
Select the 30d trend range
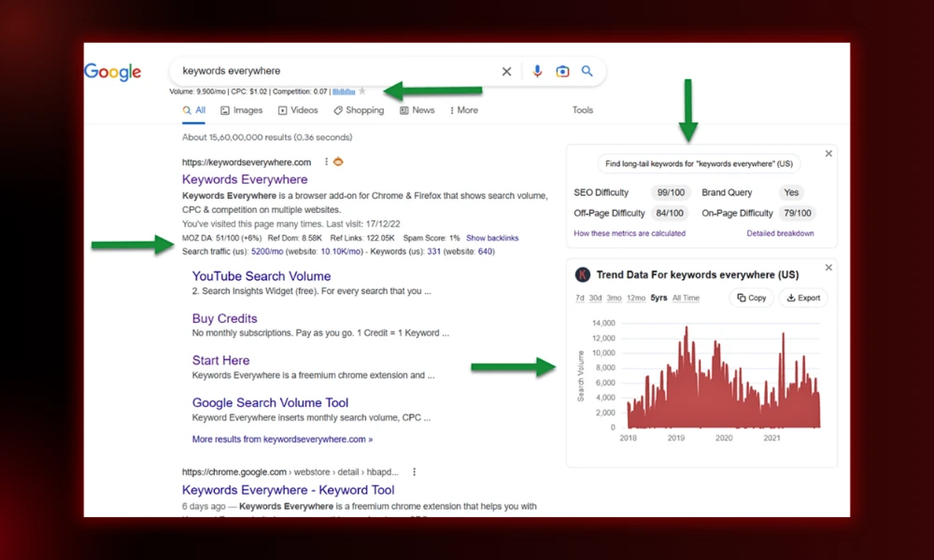[x=595, y=298]
